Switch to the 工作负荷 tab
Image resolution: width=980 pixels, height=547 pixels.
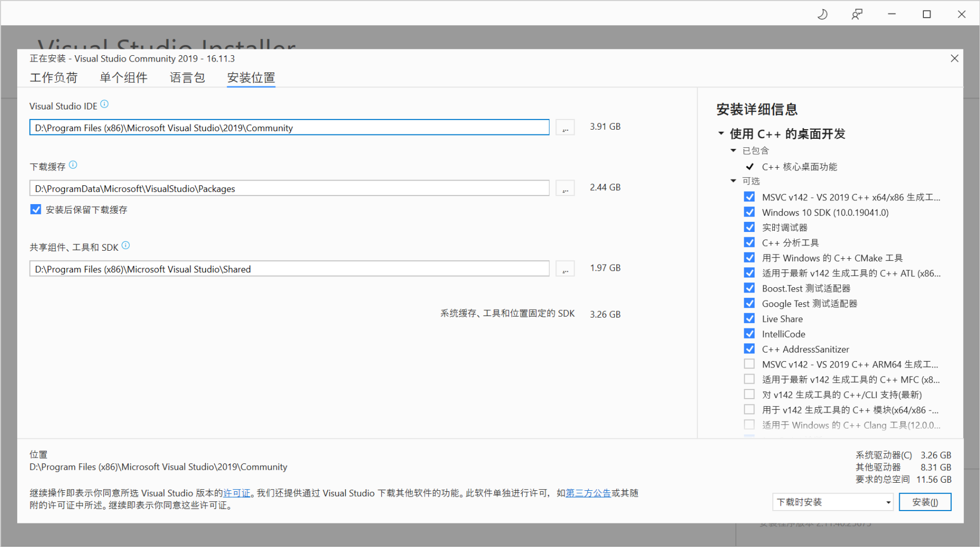click(x=54, y=78)
